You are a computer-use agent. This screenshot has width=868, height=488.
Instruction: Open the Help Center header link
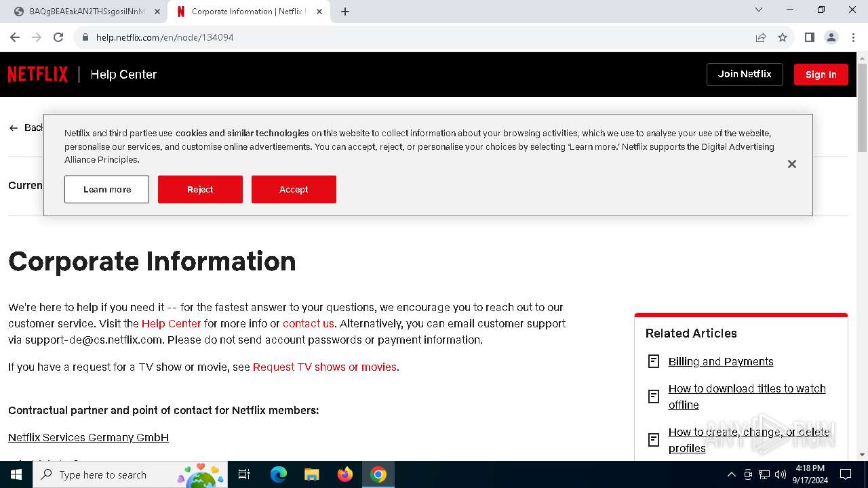(x=123, y=75)
